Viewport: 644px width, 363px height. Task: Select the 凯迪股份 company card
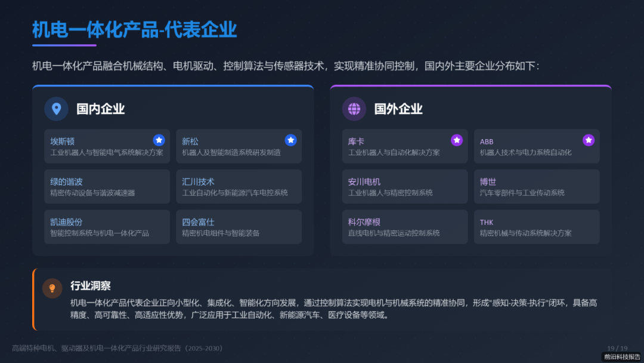107,227
